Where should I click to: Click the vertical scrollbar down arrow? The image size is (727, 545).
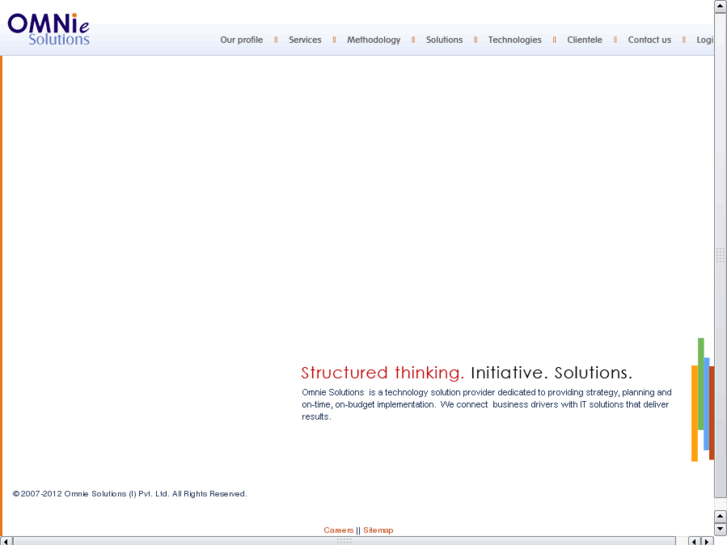(x=720, y=528)
